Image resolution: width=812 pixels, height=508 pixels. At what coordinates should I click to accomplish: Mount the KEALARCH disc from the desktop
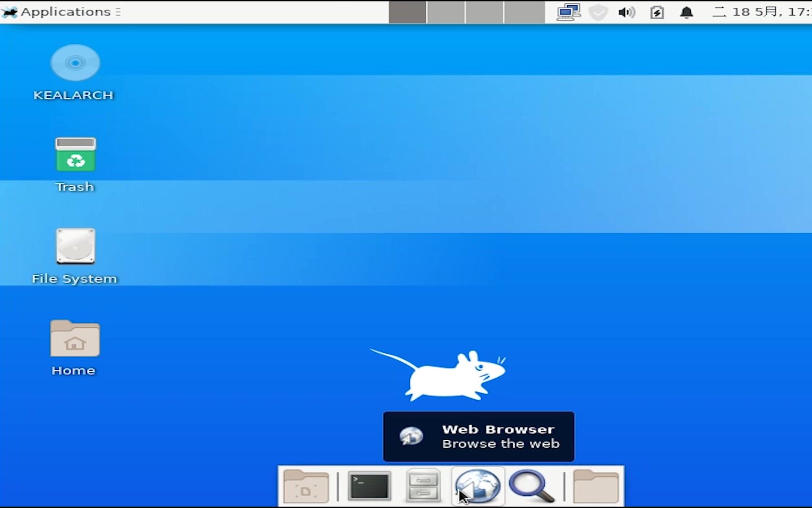point(75,63)
